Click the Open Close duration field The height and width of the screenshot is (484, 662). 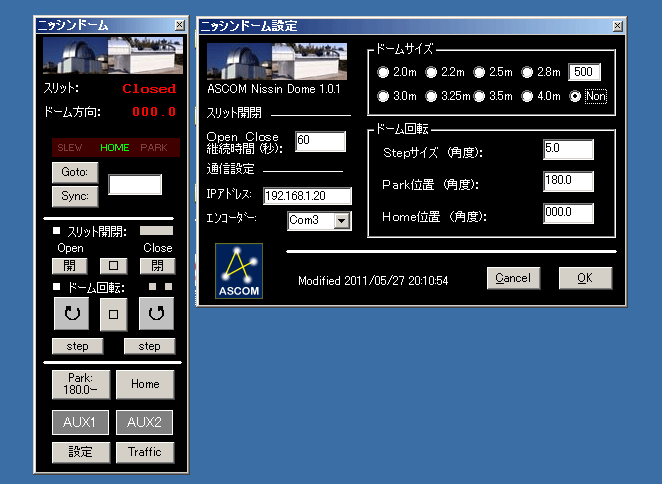tap(320, 141)
